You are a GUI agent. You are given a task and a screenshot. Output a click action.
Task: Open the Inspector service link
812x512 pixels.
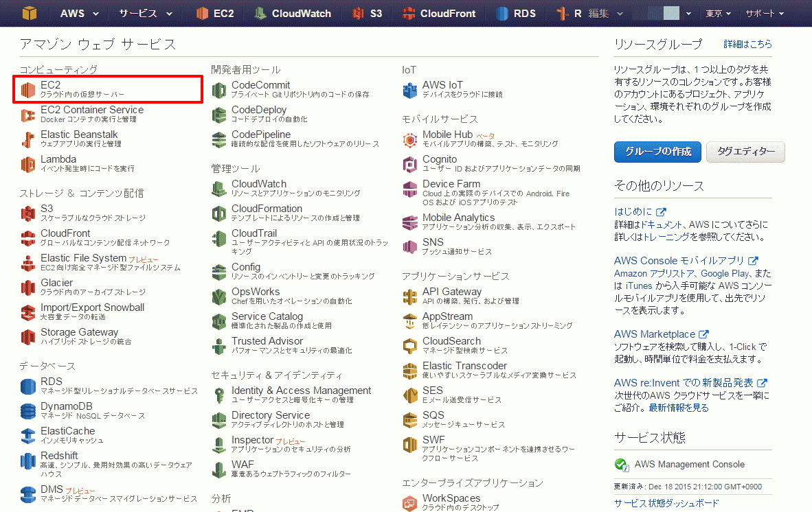(252, 440)
